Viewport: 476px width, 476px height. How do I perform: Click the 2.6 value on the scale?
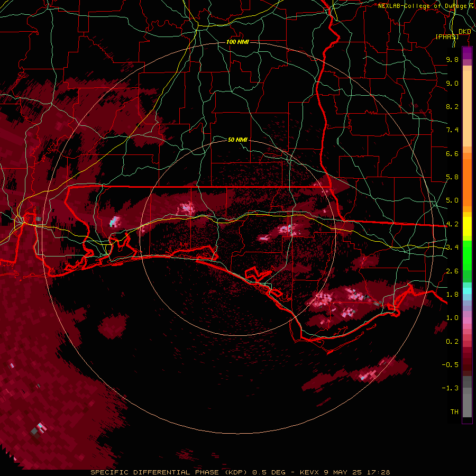pos(452,271)
